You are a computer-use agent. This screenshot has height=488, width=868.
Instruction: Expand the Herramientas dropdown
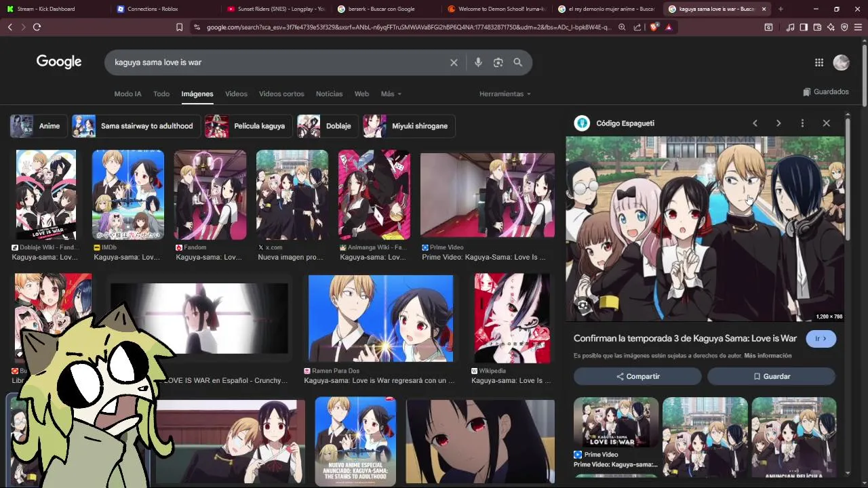click(505, 94)
